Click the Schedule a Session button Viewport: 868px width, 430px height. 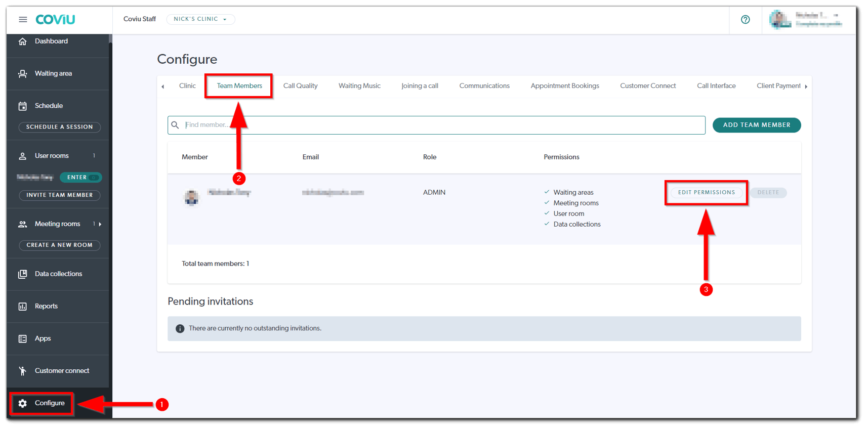point(60,127)
